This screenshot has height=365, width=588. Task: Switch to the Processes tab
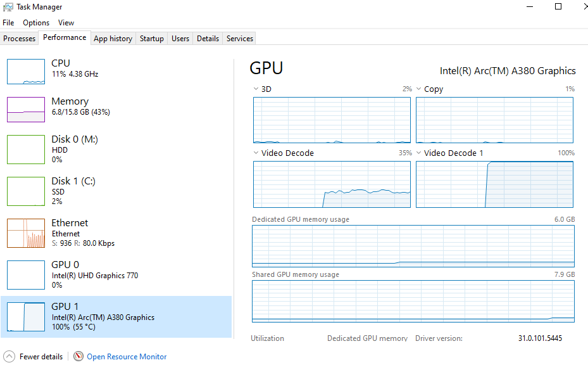[x=20, y=39]
